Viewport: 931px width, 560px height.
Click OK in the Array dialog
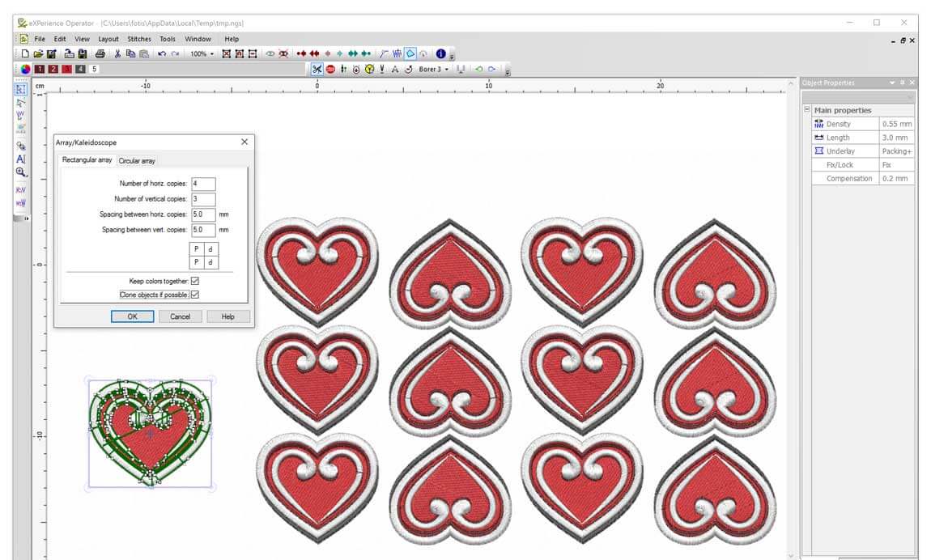point(132,316)
